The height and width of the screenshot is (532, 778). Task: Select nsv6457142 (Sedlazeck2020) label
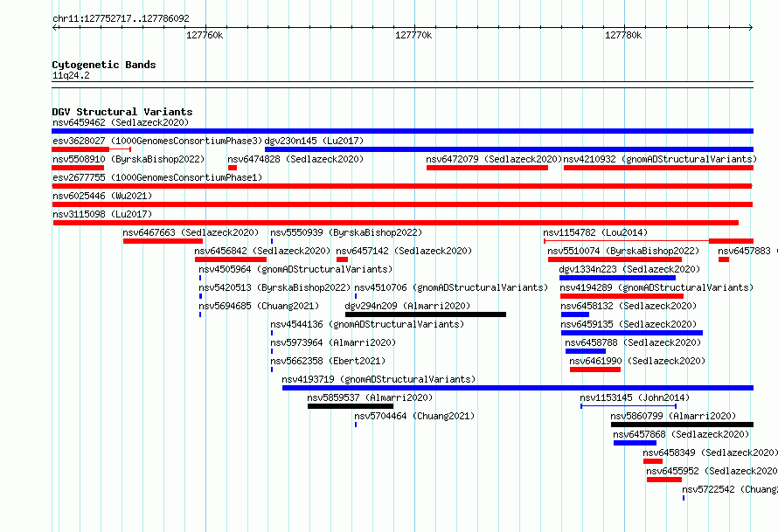(404, 251)
